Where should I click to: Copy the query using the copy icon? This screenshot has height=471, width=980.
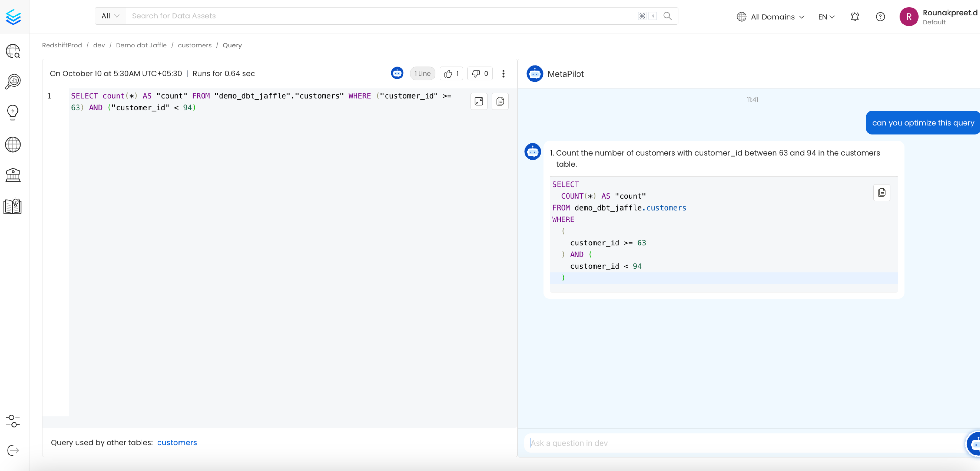(x=500, y=101)
